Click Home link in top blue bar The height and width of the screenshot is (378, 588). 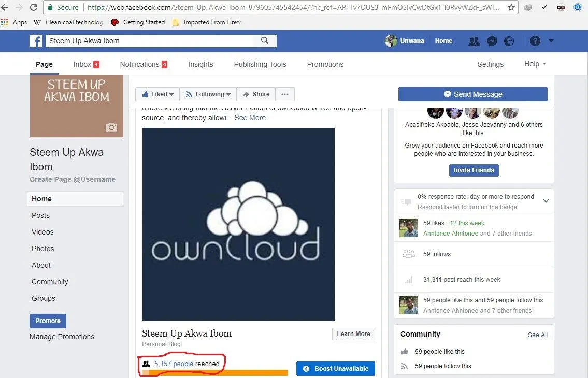pyautogui.click(x=443, y=41)
